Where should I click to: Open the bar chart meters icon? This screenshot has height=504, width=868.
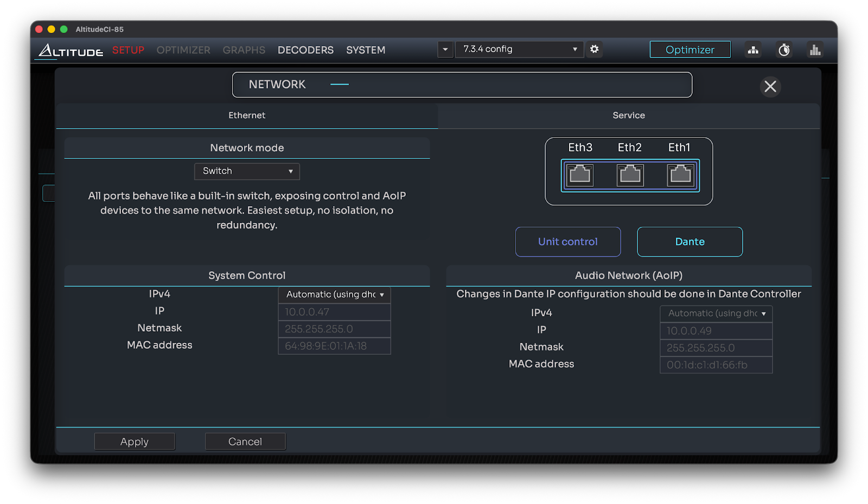[x=815, y=50]
